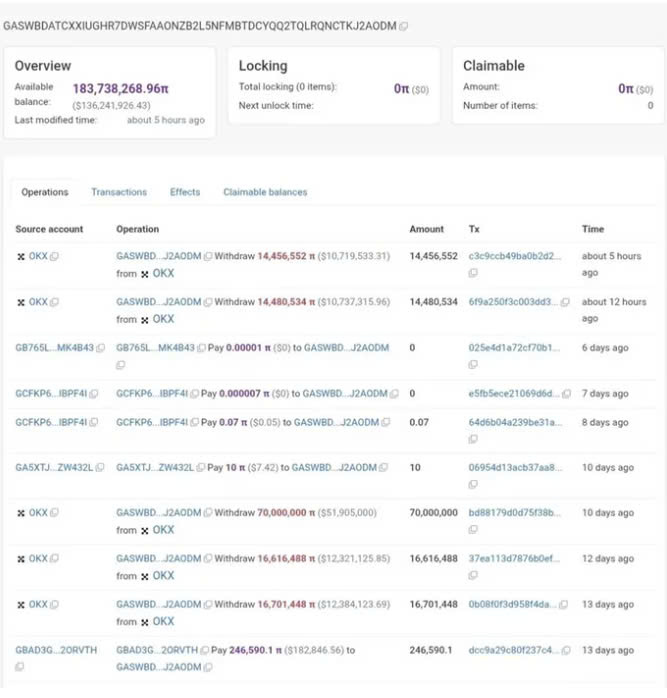Open OKX source account in 5 hours ago row

tap(38, 256)
